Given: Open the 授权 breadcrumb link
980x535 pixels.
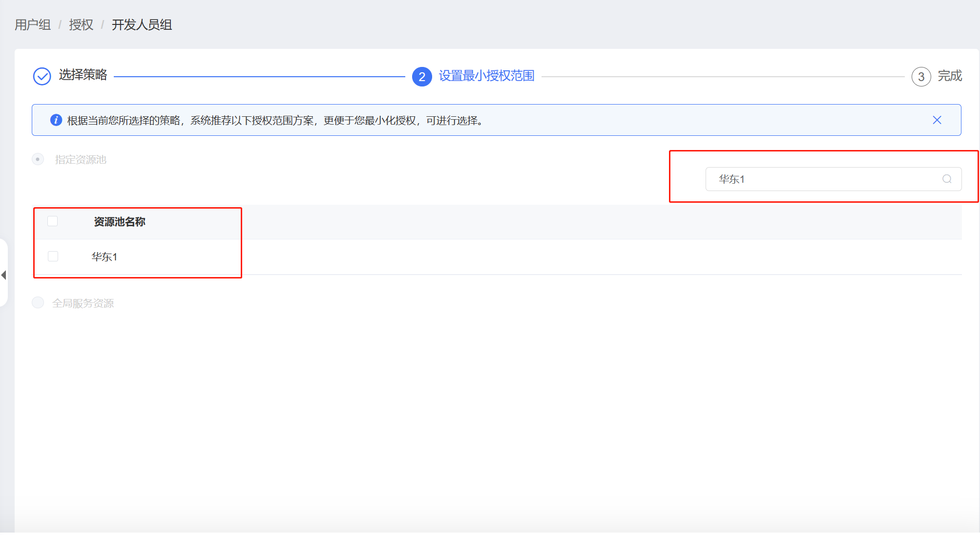Looking at the screenshot, I should pos(81,25).
